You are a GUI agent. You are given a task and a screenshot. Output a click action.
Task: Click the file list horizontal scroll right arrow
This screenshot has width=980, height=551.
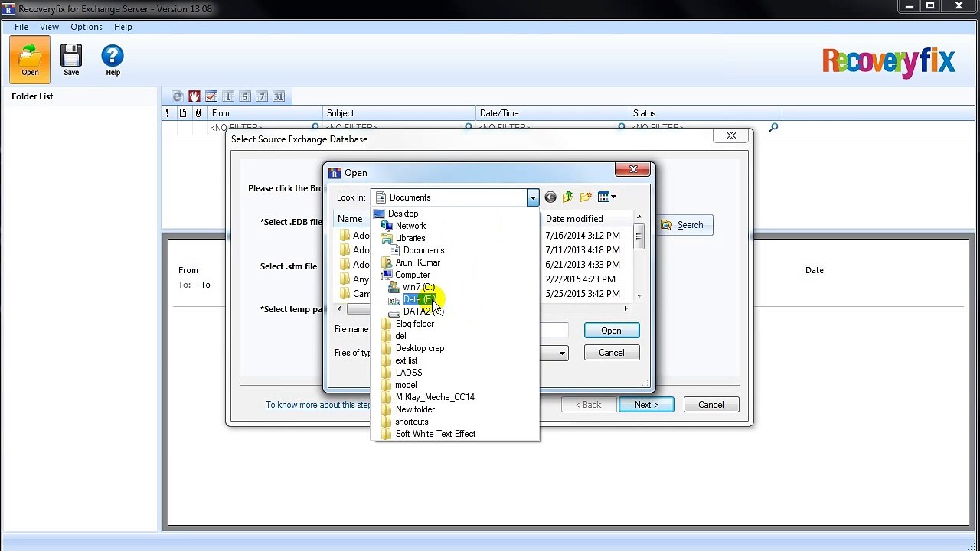(626, 309)
